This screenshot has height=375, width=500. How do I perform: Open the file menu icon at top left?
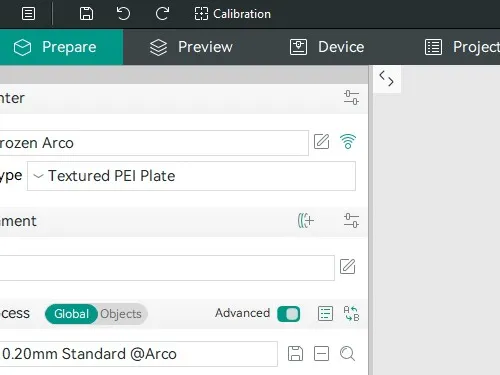28,14
